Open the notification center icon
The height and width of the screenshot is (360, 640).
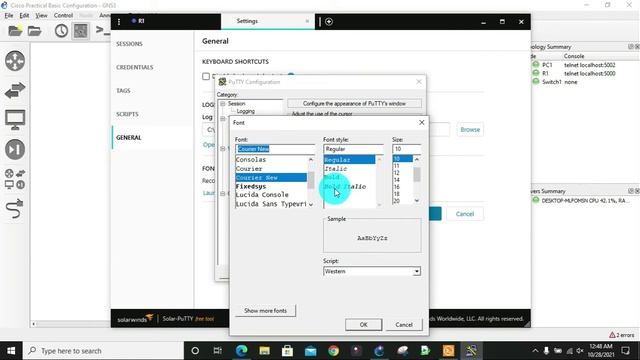click(626, 351)
